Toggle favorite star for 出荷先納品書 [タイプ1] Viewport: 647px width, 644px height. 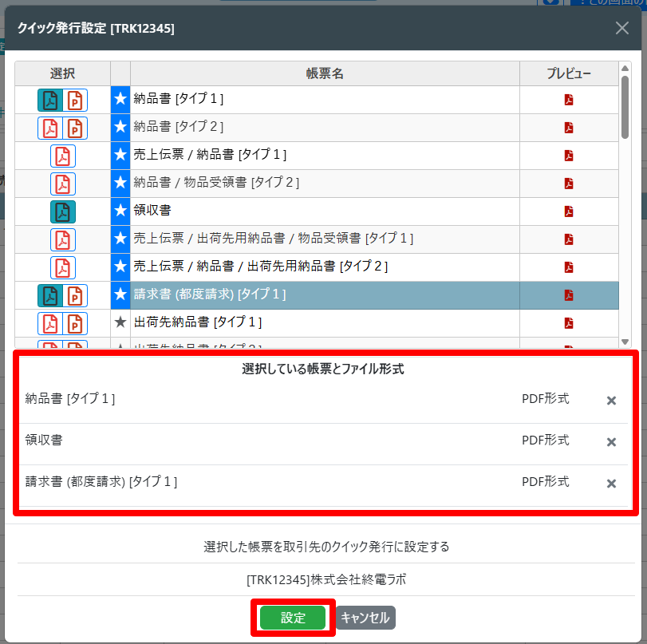pyautogui.click(x=120, y=322)
